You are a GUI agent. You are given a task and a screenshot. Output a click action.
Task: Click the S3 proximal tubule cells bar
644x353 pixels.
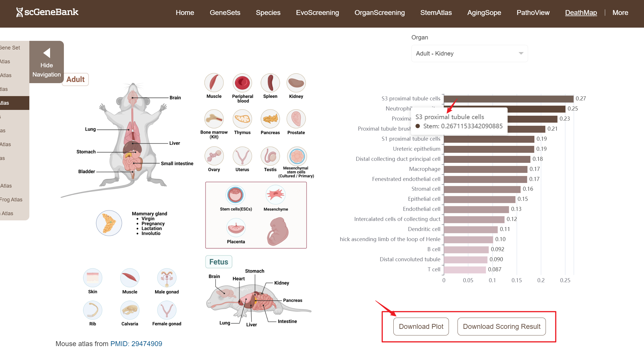click(508, 99)
